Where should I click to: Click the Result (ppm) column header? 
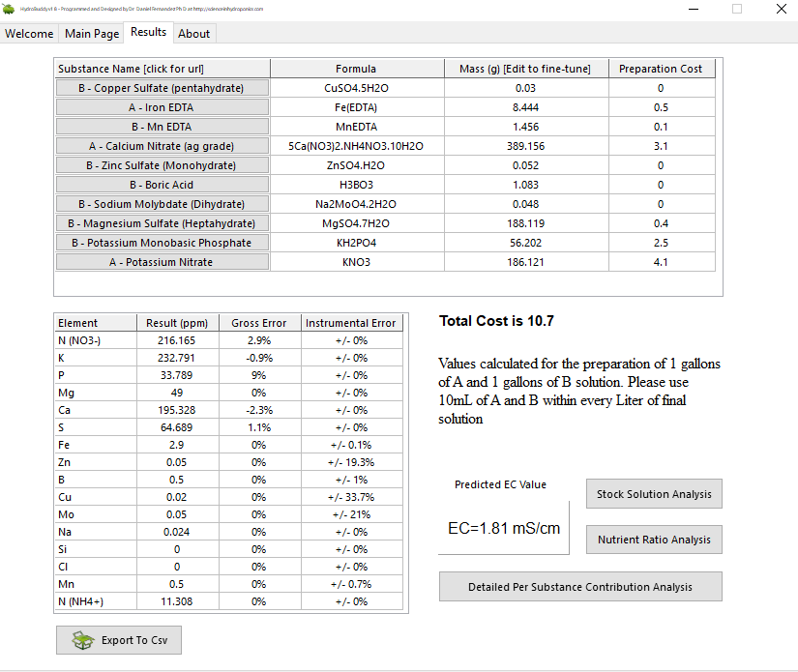(x=178, y=323)
